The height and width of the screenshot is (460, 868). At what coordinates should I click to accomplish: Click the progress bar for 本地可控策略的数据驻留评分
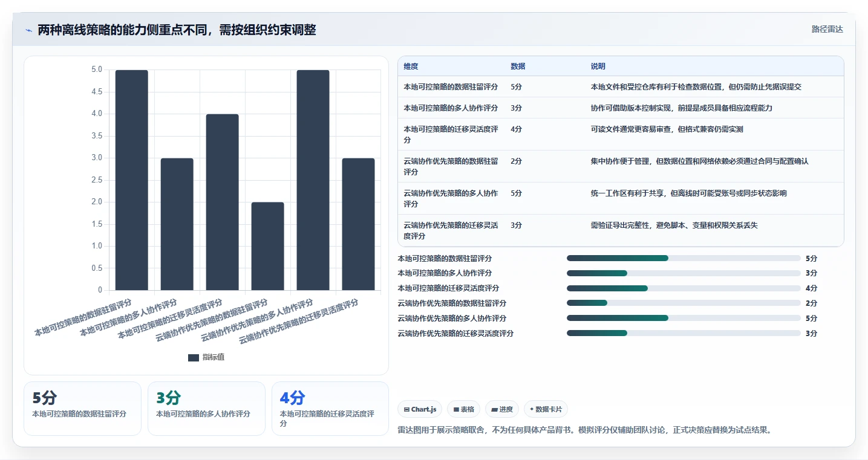pyautogui.click(x=684, y=258)
